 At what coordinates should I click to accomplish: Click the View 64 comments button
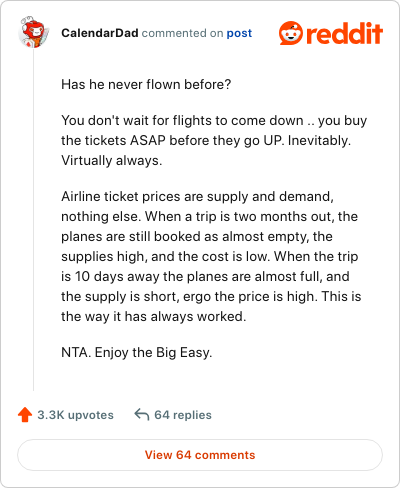(x=200, y=455)
